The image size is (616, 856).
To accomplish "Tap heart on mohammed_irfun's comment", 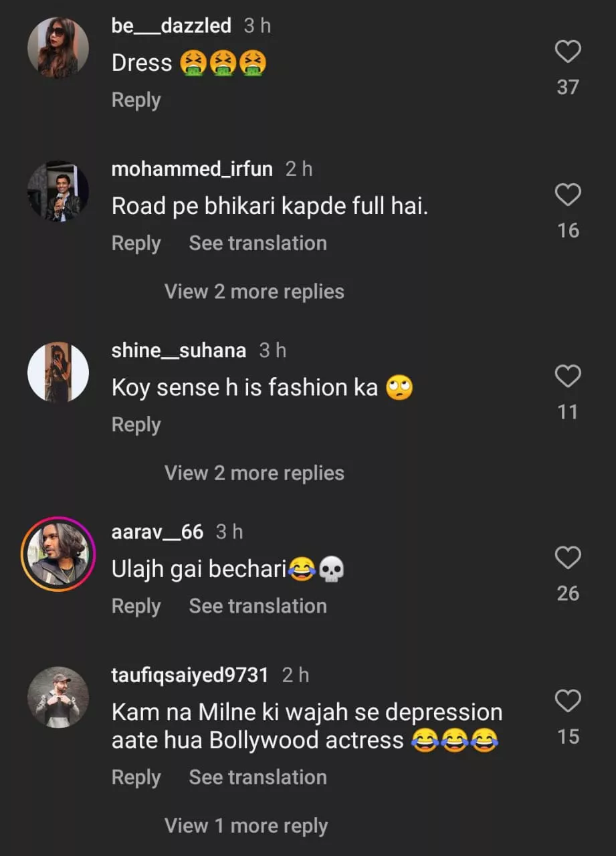I will click(568, 195).
